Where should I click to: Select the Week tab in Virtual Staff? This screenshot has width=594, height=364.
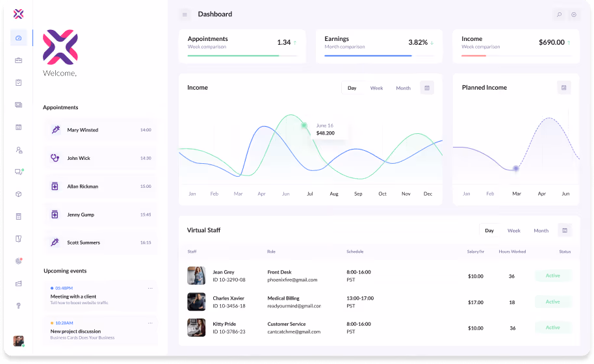click(514, 230)
